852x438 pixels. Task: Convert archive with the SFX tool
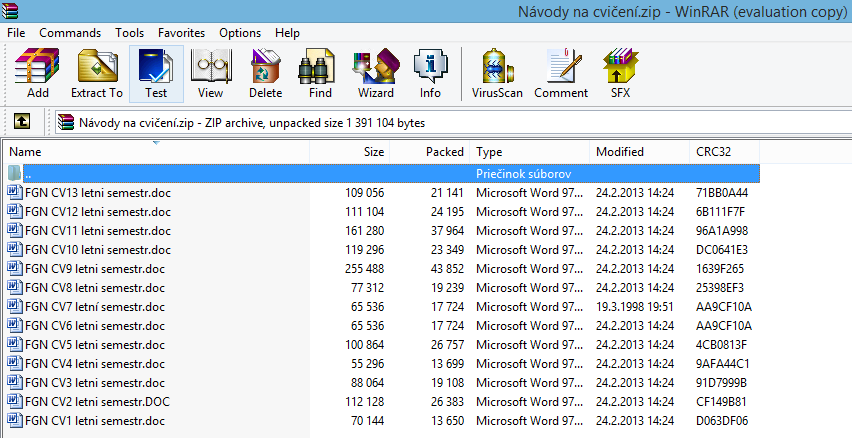(x=620, y=73)
